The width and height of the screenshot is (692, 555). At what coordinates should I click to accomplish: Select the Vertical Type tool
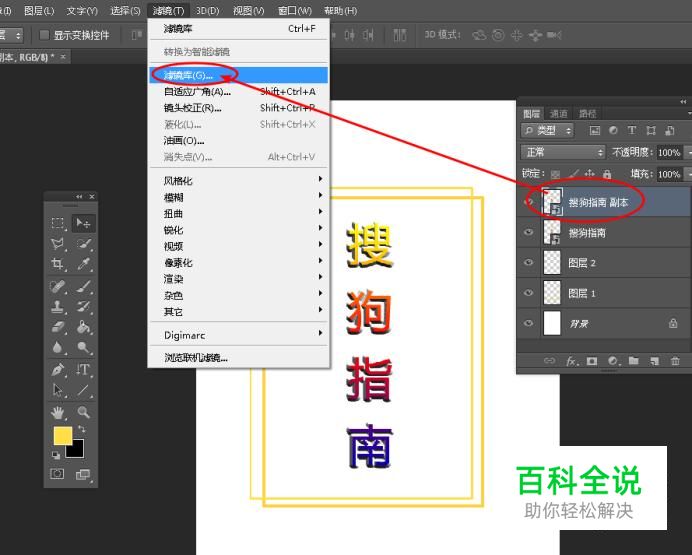coord(83,369)
